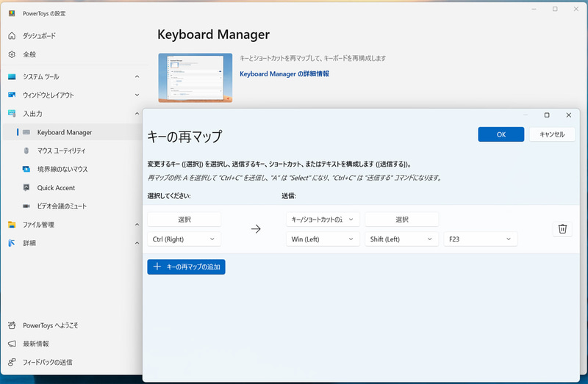Click the フィードバックの送信 icon

click(12, 362)
